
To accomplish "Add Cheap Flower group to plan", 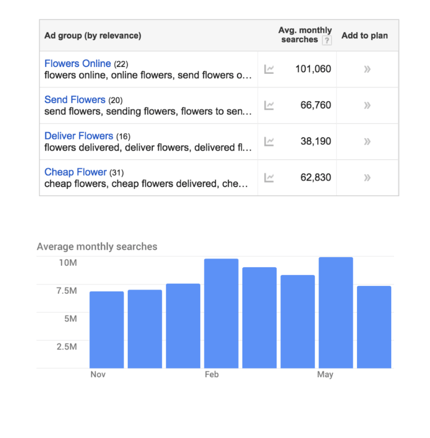I will click(367, 178).
